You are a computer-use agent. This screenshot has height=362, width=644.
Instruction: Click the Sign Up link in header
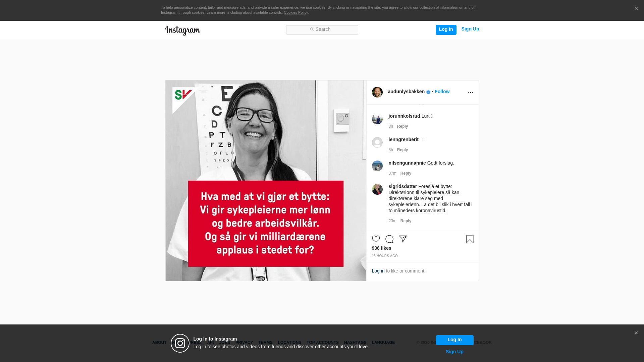point(470,29)
